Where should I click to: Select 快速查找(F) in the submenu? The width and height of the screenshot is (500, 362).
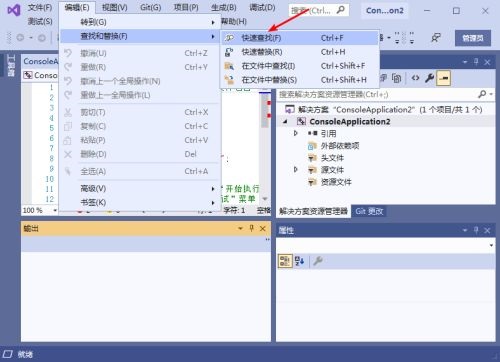(300, 38)
